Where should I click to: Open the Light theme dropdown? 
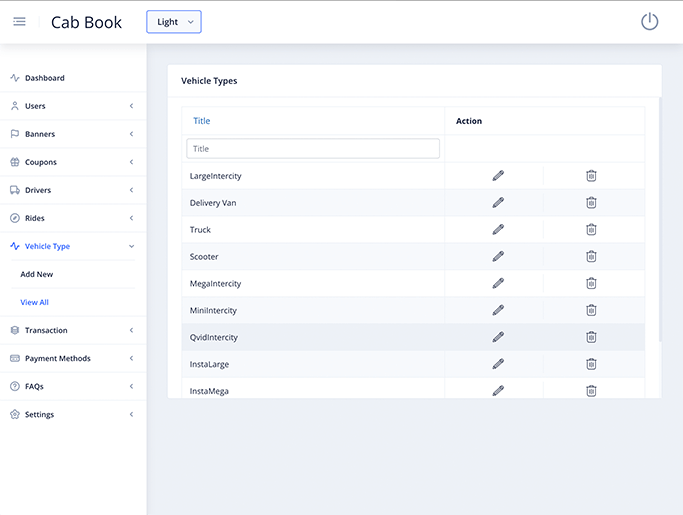pyautogui.click(x=174, y=22)
